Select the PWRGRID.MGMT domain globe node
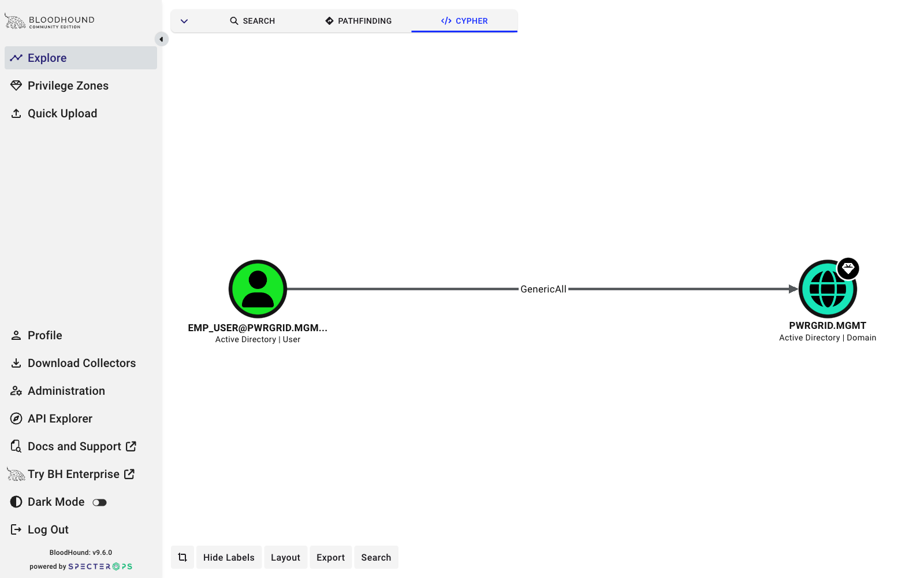Image resolution: width=924 pixels, height=578 pixels. 827,289
